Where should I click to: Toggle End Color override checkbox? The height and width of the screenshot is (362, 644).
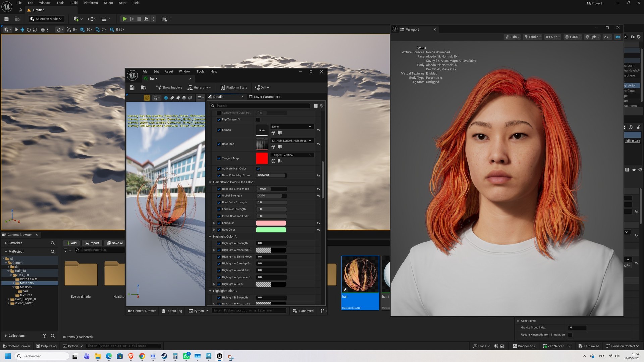click(219, 223)
